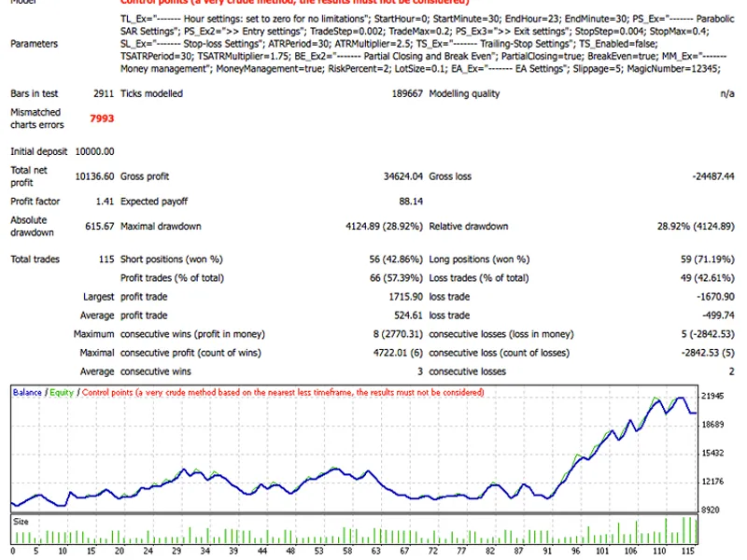Click the green Equity legend label
747x560 pixels.
pos(62,392)
